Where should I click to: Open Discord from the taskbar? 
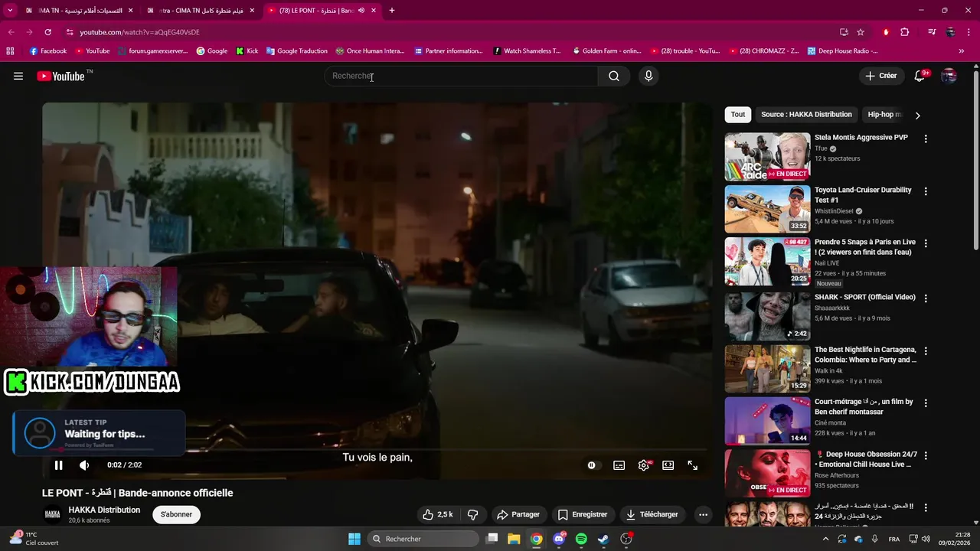coord(559,539)
